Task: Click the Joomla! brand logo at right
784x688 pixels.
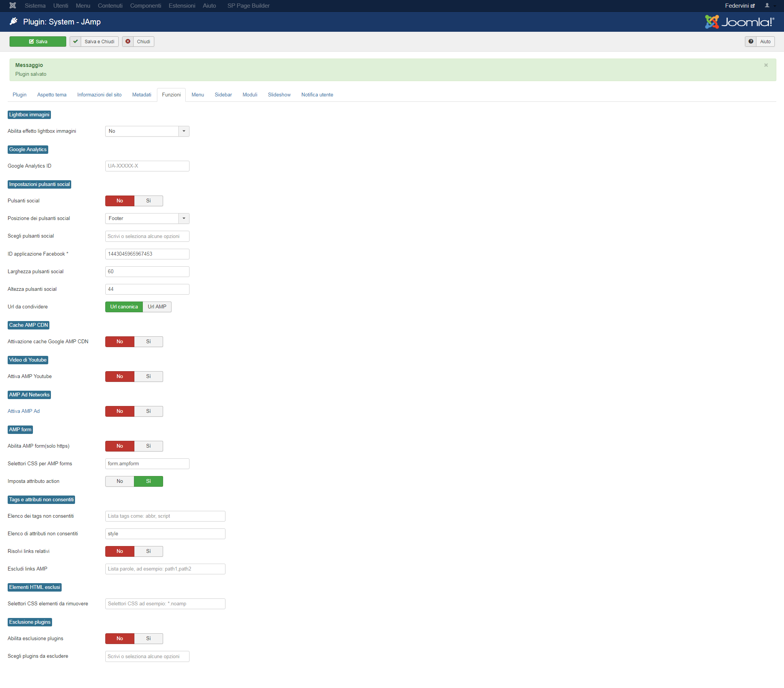Action: pos(739,22)
